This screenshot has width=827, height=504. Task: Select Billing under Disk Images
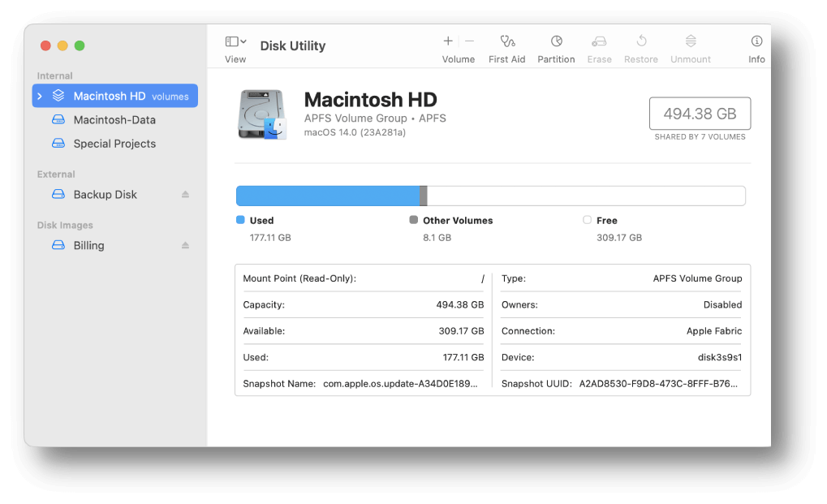pos(88,246)
